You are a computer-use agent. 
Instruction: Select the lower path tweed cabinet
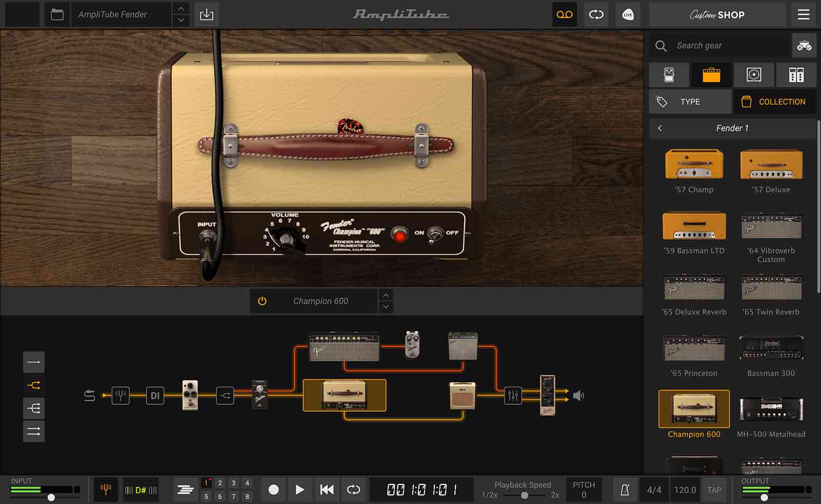pyautogui.click(x=462, y=395)
